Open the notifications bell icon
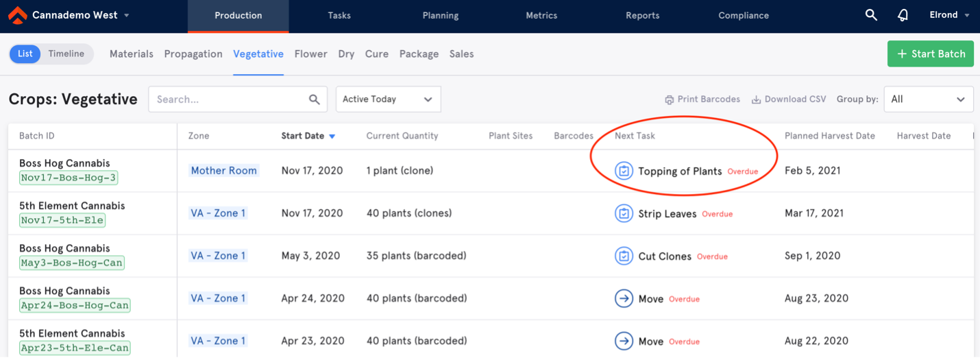The image size is (980, 360). tap(903, 15)
